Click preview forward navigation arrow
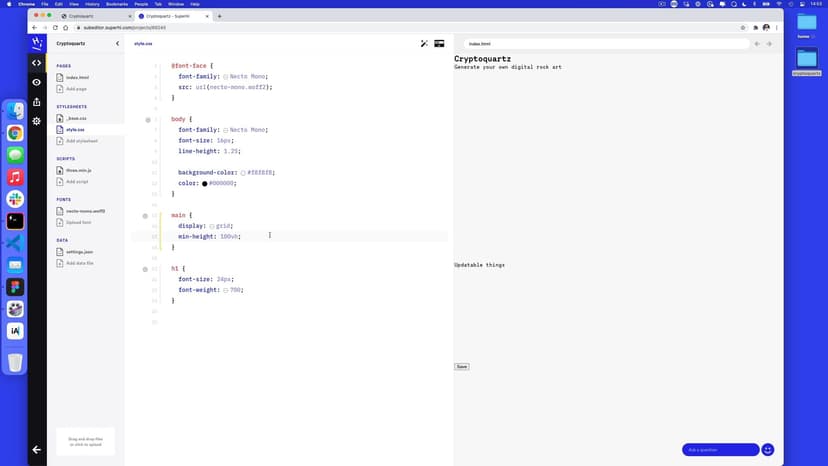Image resolution: width=828 pixels, height=466 pixels. coord(770,44)
